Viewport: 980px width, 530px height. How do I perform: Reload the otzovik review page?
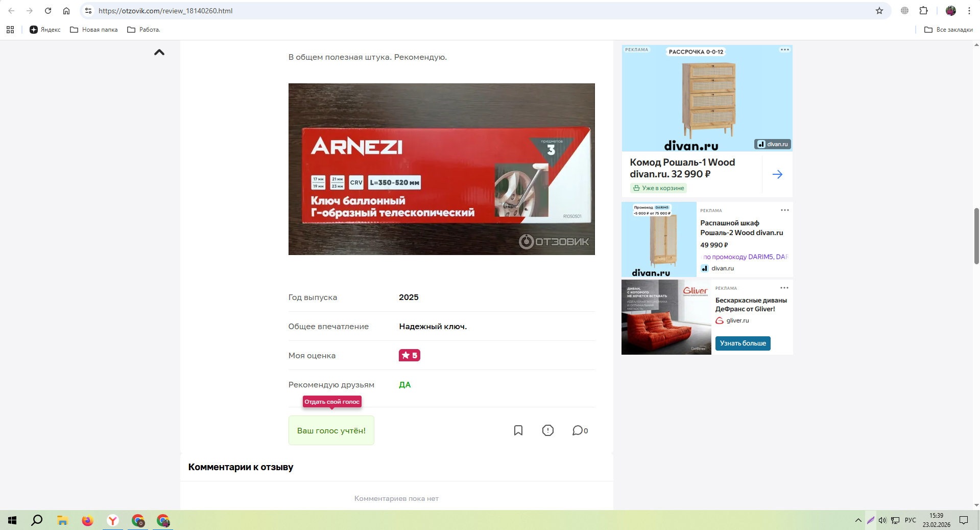pos(48,11)
